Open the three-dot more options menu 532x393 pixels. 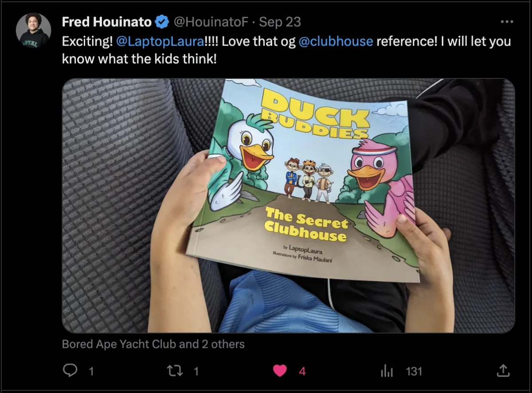click(507, 21)
